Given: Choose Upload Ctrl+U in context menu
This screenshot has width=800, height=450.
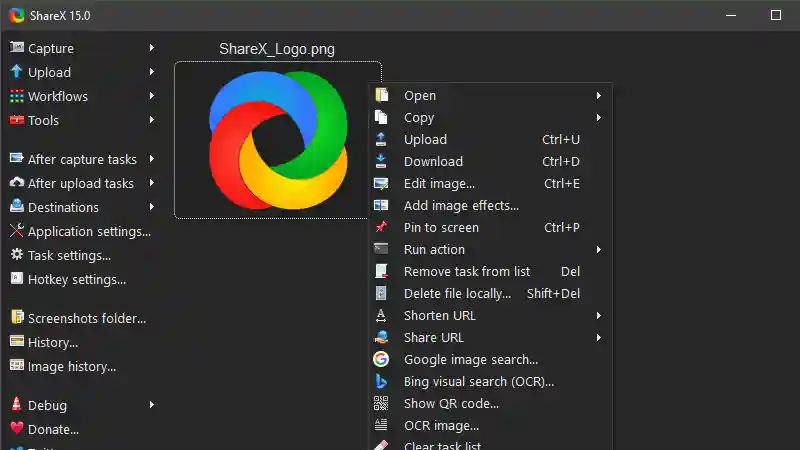Looking at the screenshot, I should tap(490, 139).
